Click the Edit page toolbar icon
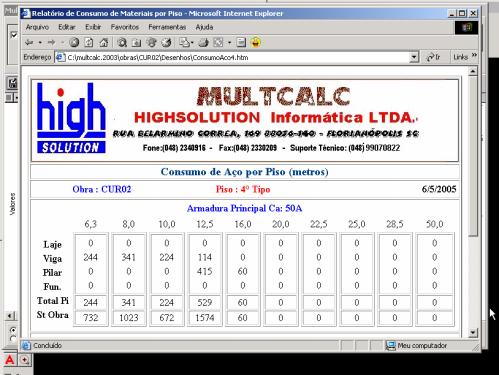The width and height of the screenshot is (499, 375). pos(218,42)
